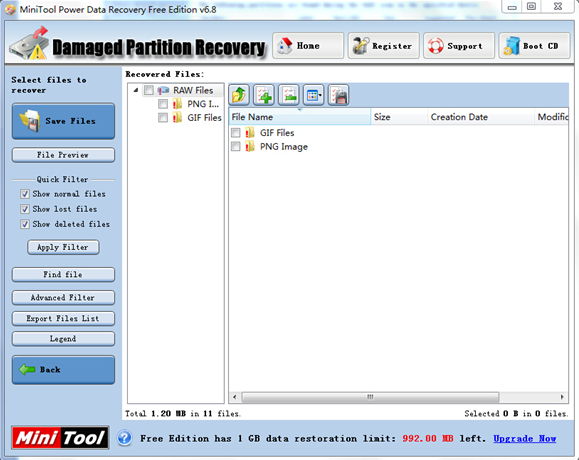
Task: Minimize the MiniTool window
Action: point(512,7)
